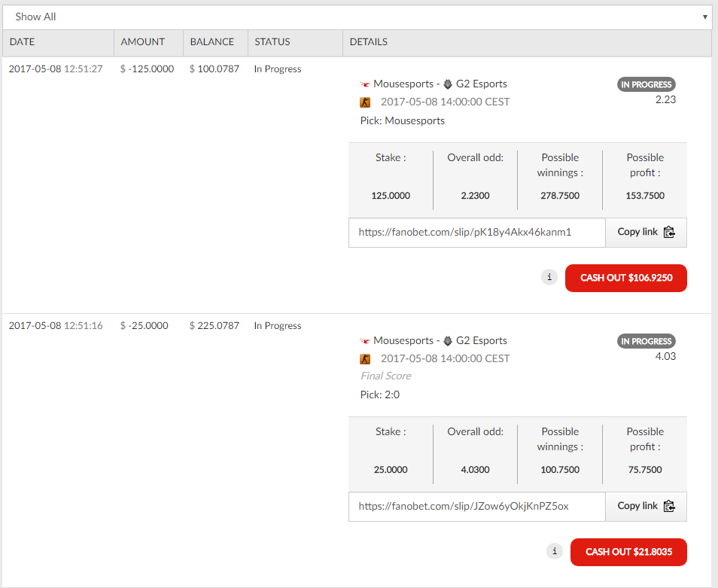Click the Final Score label
Image resolution: width=718 pixels, height=588 pixels.
point(385,376)
